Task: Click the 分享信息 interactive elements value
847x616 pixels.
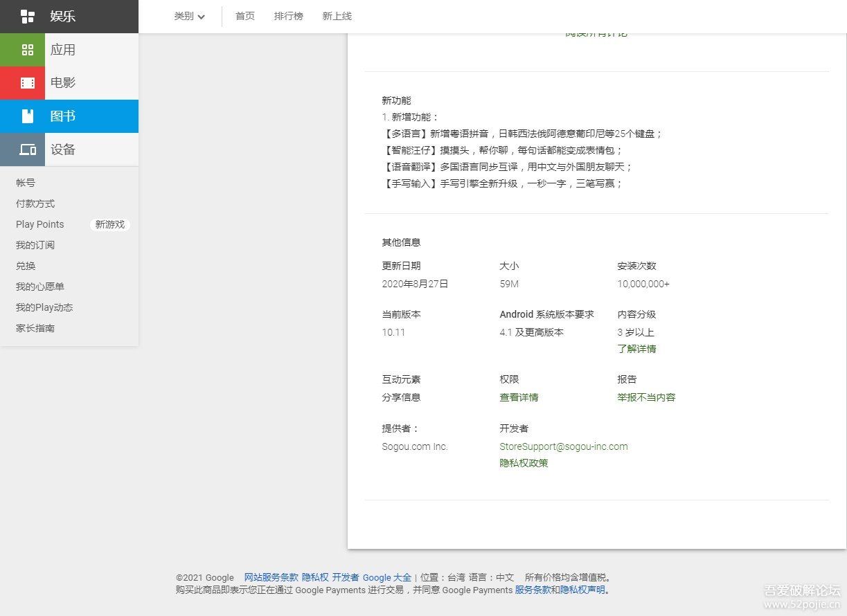Action: pyautogui.click(x=402, y=397)
